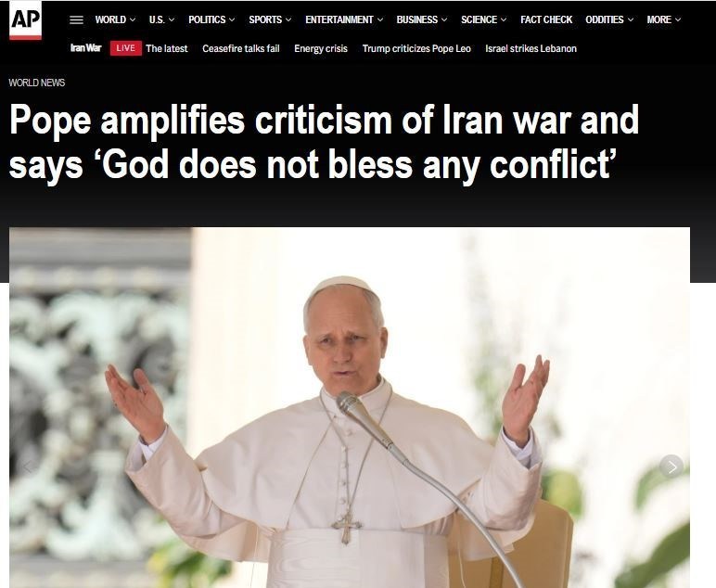Open 'Ceasefire talks fail' story link
The height and width of the screenshot is (588, 716).
pyautogui.click(x=240, y=48)
